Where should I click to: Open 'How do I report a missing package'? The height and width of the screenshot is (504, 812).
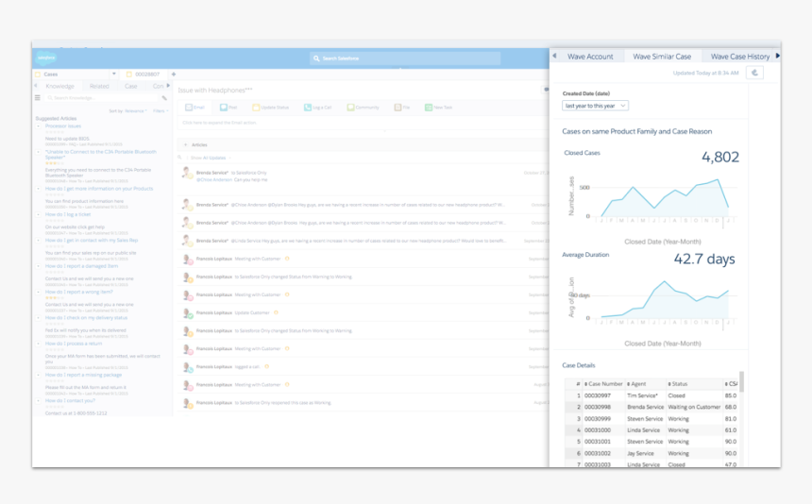pyautogui.click(x=83, y=375)
